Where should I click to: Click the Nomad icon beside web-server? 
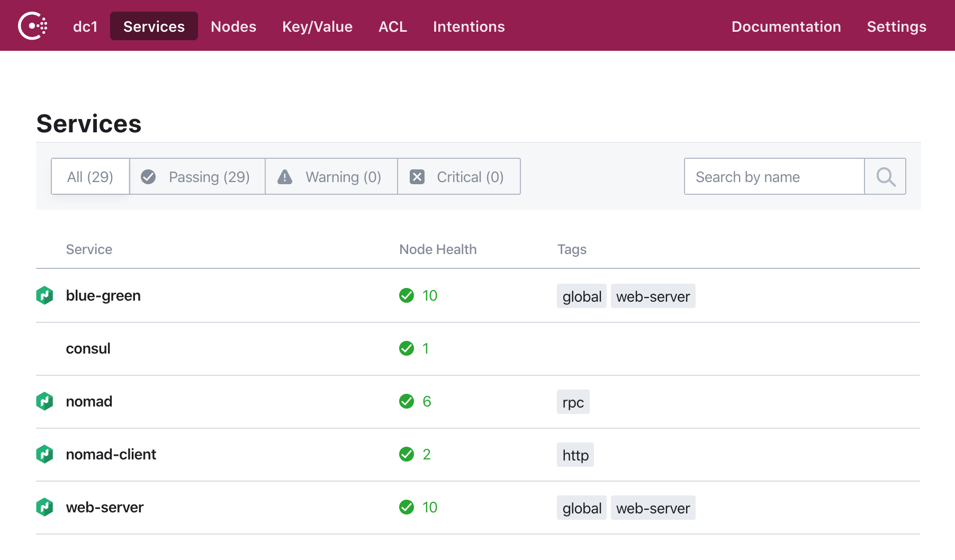pyautogui.click(x=44, y=507)
